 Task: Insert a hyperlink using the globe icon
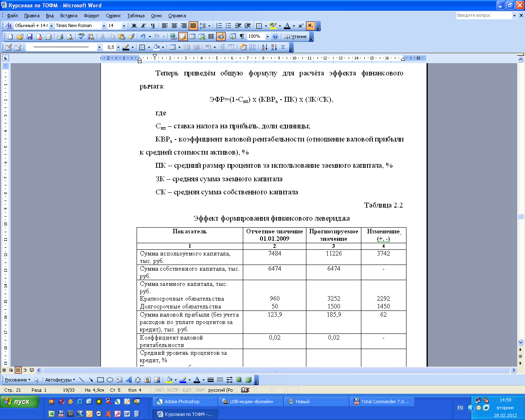pos(173,37)
